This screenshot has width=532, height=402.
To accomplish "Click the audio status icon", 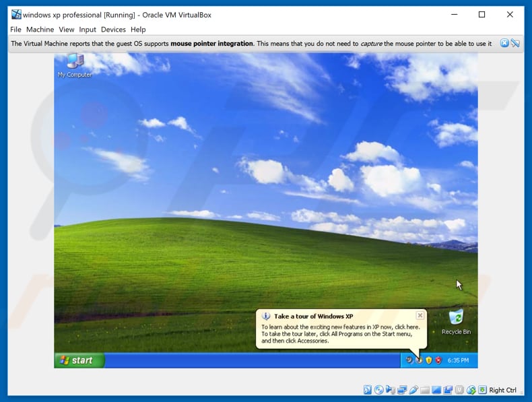I will coord(390,390).
